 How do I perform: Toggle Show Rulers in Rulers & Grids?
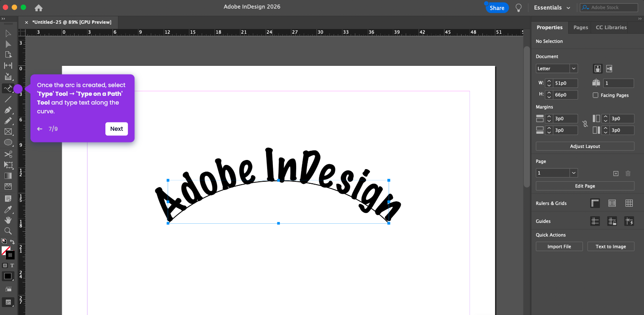tap(595, 203)
